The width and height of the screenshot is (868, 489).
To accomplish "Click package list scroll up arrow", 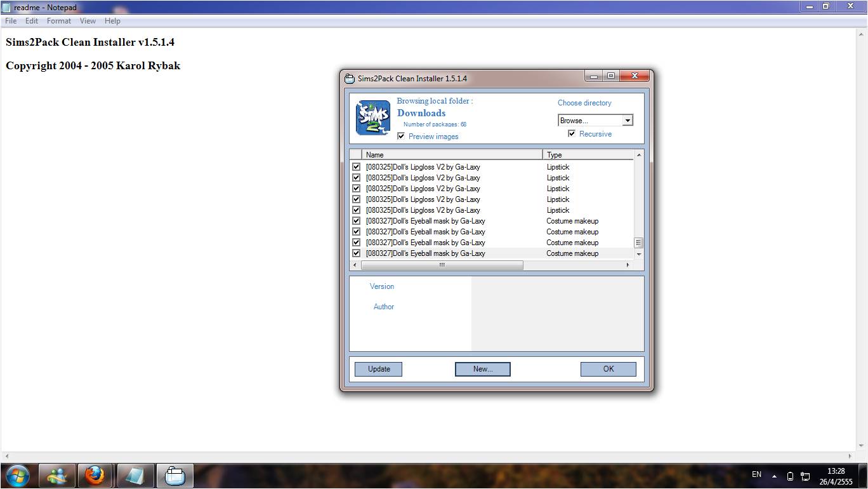I will (x=638, y=155).
